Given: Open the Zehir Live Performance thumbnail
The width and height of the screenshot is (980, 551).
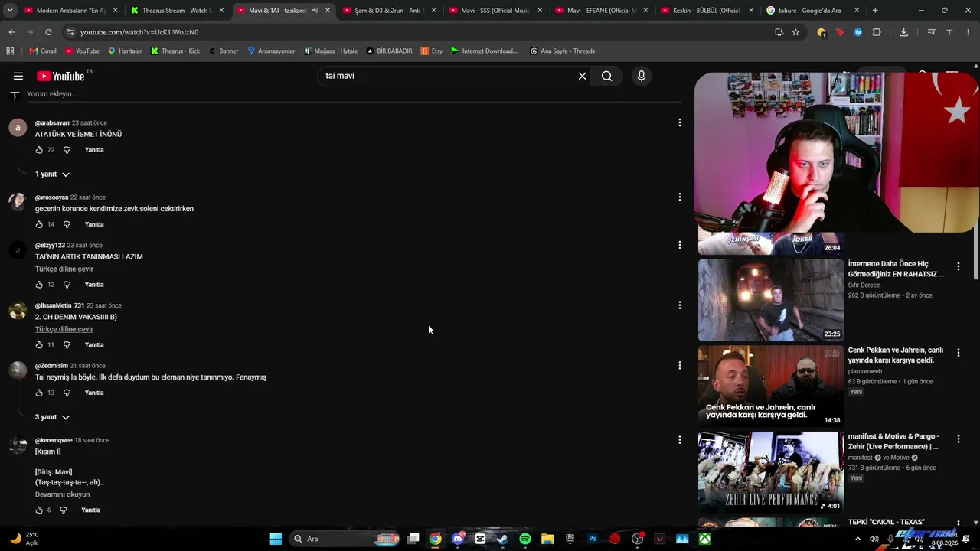Looking at the screenshot, I should 771,472.
